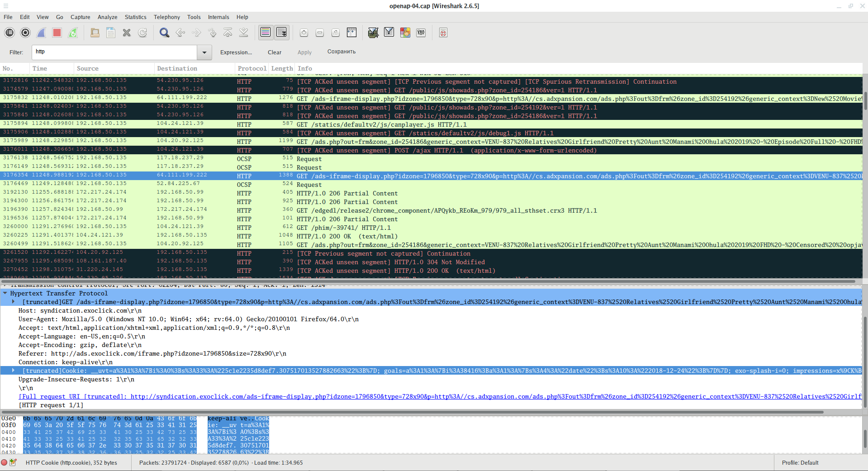The width and height of the screenshot is (868, 471).
Task: Open the capture filters funnel icon
Action: click(373, 33)
